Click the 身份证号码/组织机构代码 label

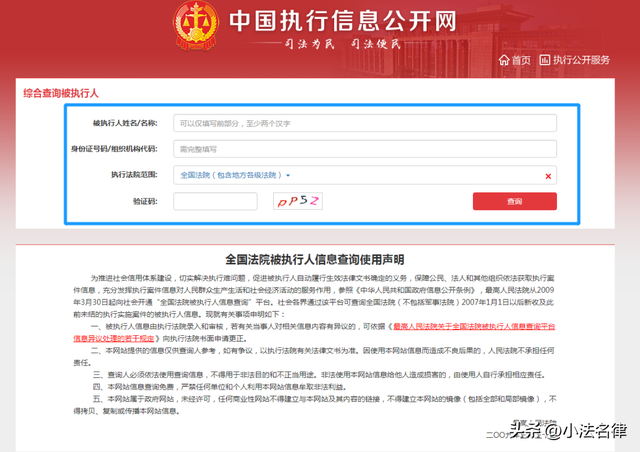pos(114,149)
